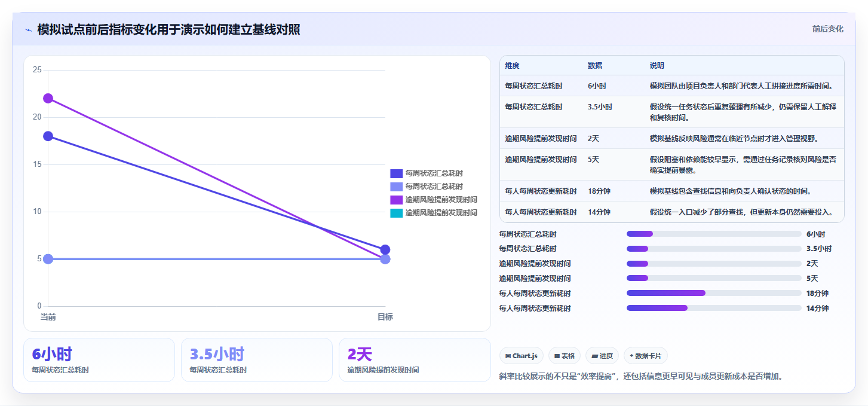Click the header title 模拟试点前后指标变化
The width and height of the screenshot is (868, 406).
[x=168, y=29]
